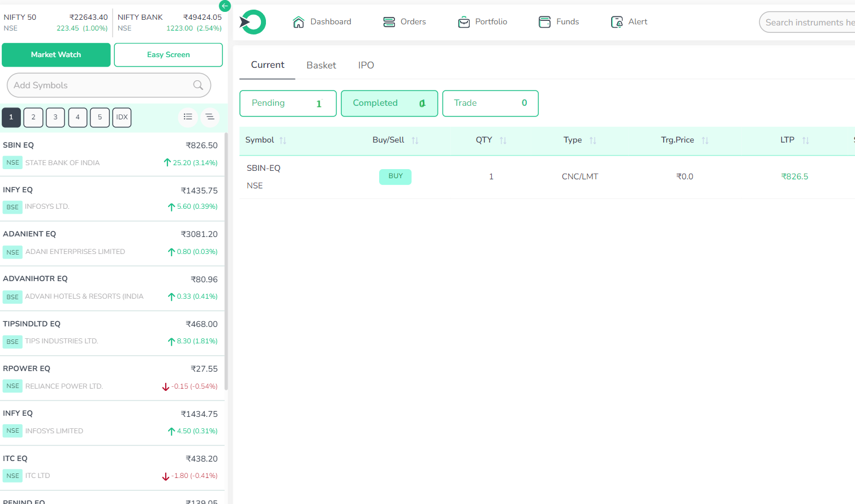Click the Funds wallet icon
Screen dimensions: 855x504
[544, 22]
